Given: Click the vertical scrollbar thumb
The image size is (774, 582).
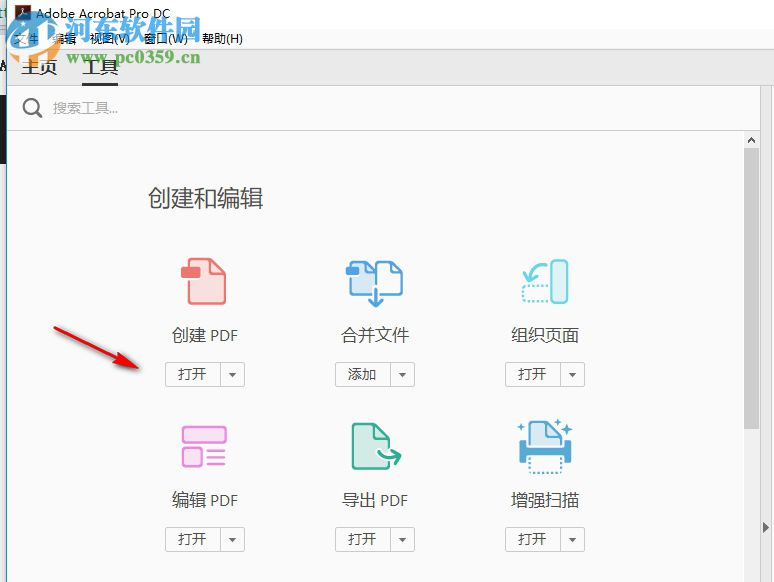Looking at the screenshot, I should click(x=751, y=288).
